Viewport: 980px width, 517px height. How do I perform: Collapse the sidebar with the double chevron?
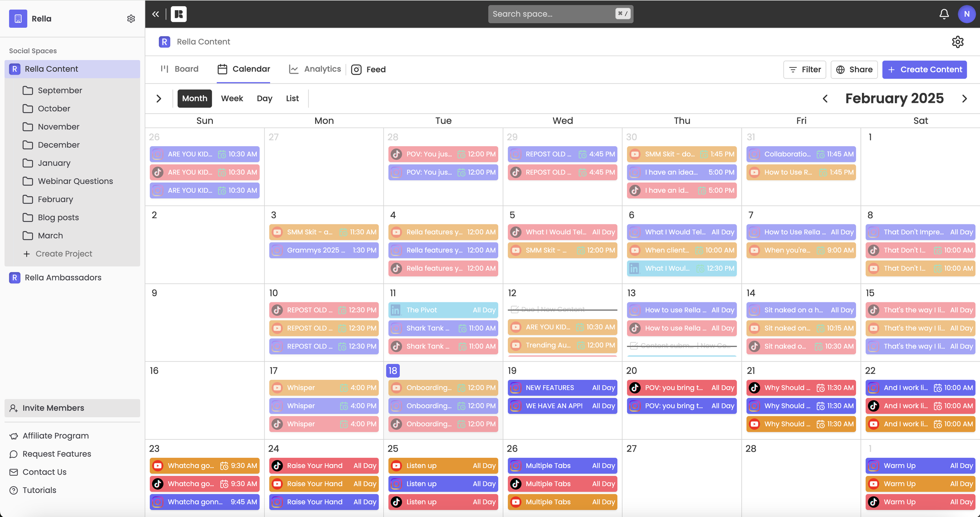coord(156,14)
